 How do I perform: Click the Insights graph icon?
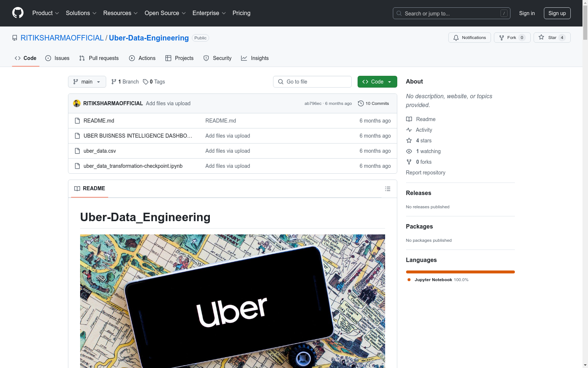(244, 58)
